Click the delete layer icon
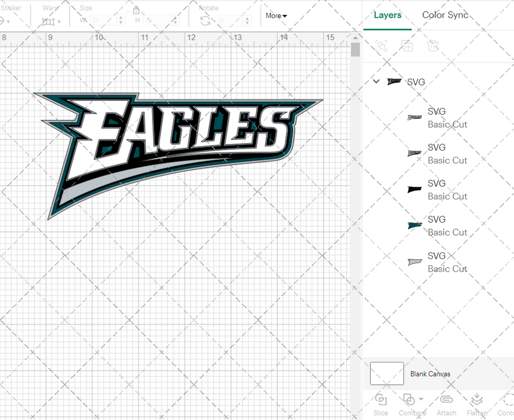This screenshot has width=514, height=420. (x=433, y=46)
